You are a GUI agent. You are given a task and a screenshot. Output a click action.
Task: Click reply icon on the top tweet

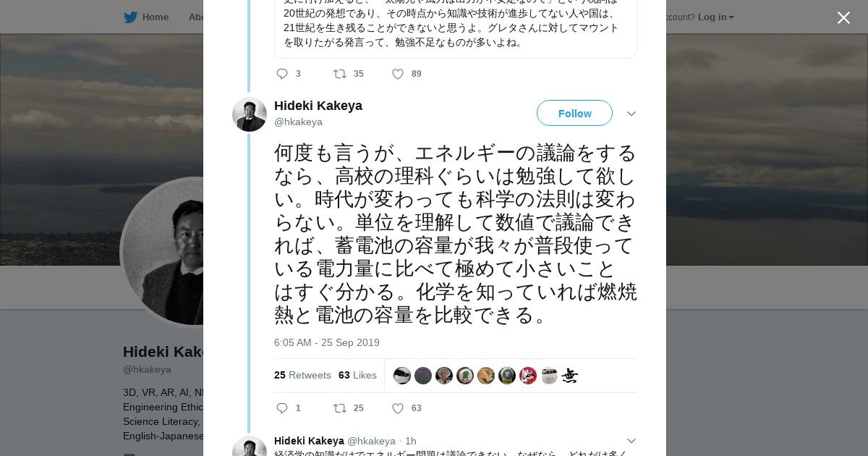pos(282,74)
